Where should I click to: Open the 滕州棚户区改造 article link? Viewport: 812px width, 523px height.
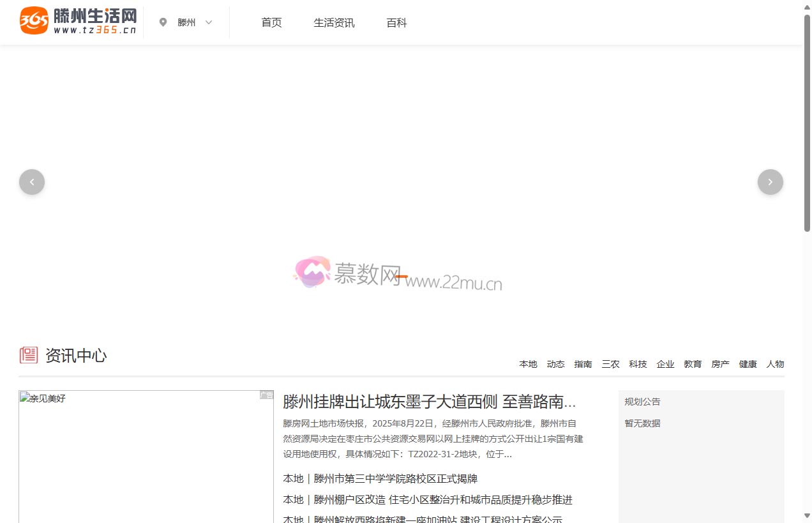pyautogui.click(x=428, y=499)
